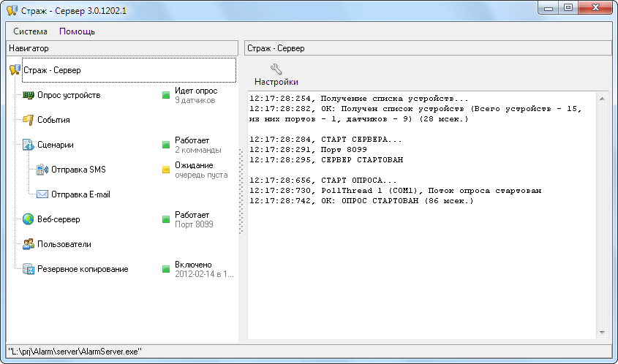This screenshot has width=618, height=364.
Task: Click the СЕРВЕР СТАРТОВАН log line
Action: 326,160
